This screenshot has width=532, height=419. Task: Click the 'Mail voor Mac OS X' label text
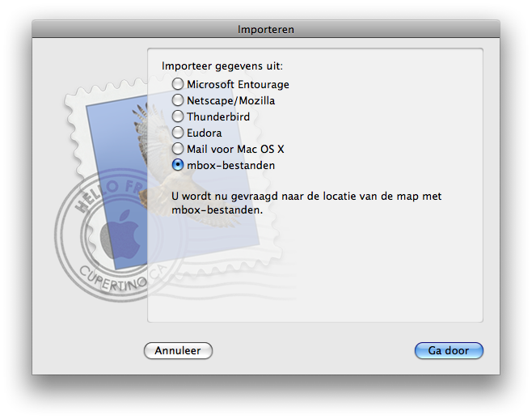click(x=235, y=149)
